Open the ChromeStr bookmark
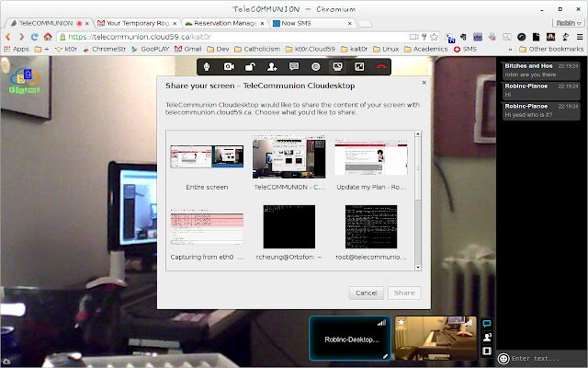The height and width of the screenshot is (368, 588). pyautogui.click(x=105, y=49)
